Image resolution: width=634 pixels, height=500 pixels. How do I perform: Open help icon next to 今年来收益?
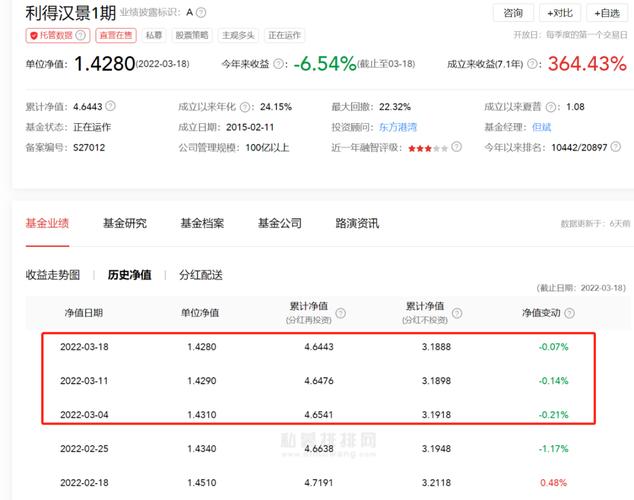click(x=278, y=64)
